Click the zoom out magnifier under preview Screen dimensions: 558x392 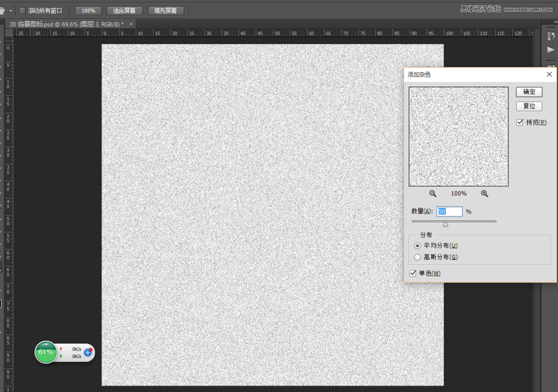tap(432, 193)
